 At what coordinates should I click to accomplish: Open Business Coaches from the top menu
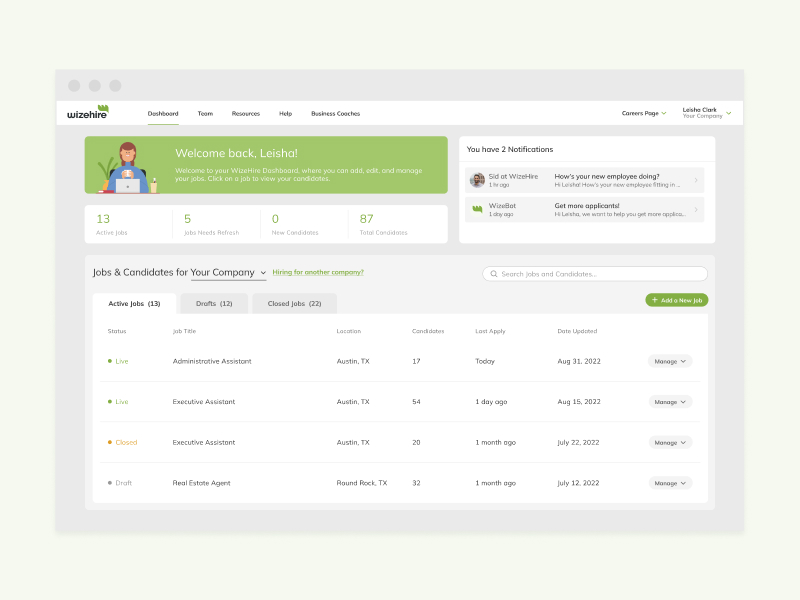pos(335,113)
